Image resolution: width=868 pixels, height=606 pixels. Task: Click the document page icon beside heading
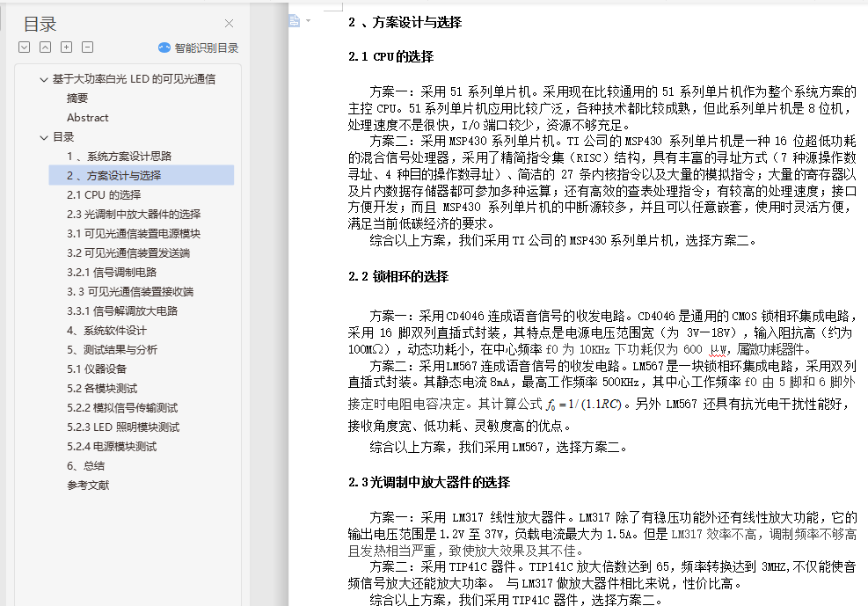coord(295,21)
